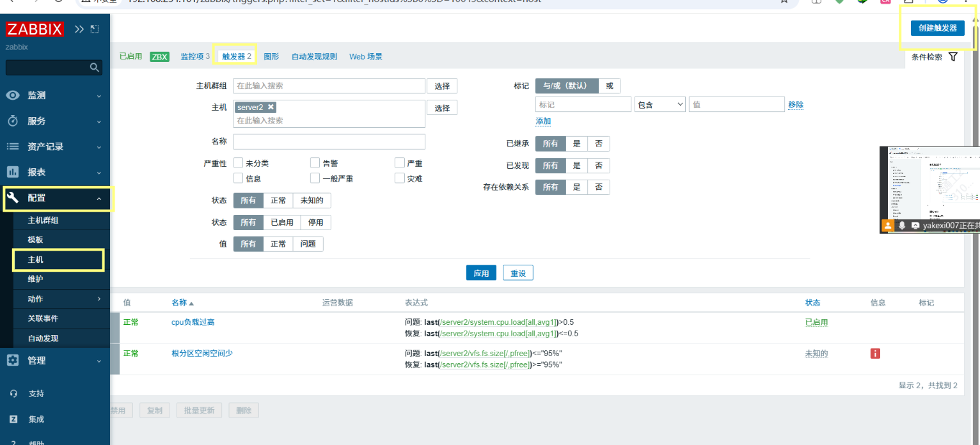Open the 监控项 tab
Image resolution: width=980 pixels, height=445 pixels.
195,57
